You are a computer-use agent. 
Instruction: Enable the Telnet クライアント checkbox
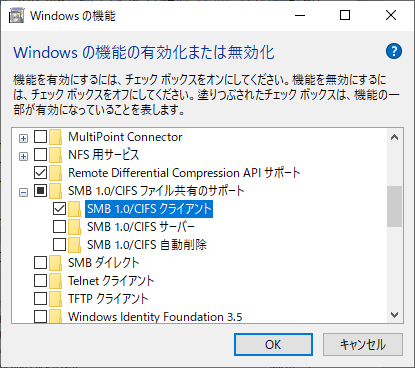(x=40, y=281)
